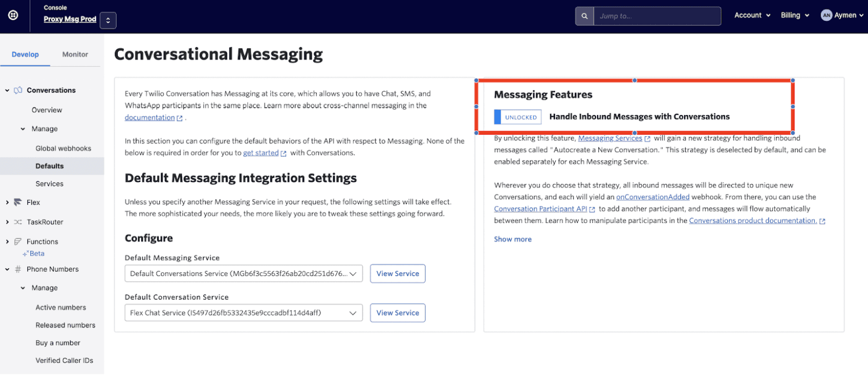Open the Default Messaging Service dropdown
868x376 pixels.
tap(243, 273)
